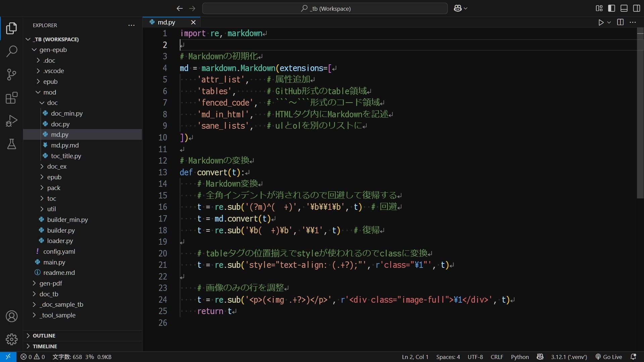
Task: Open the Search view in the activity bar
Action: (12, 52)
